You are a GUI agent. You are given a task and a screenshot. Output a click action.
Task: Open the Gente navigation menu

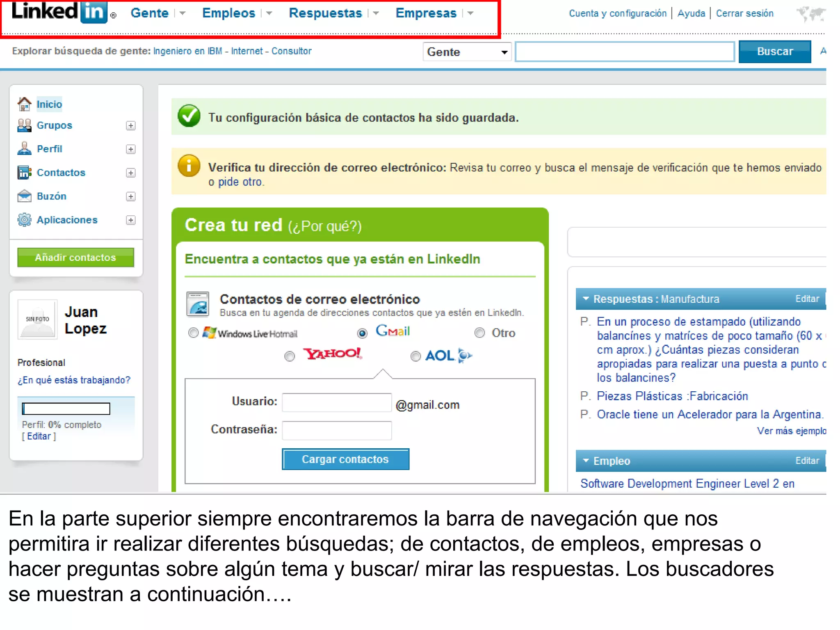click(x=150, y=13)
